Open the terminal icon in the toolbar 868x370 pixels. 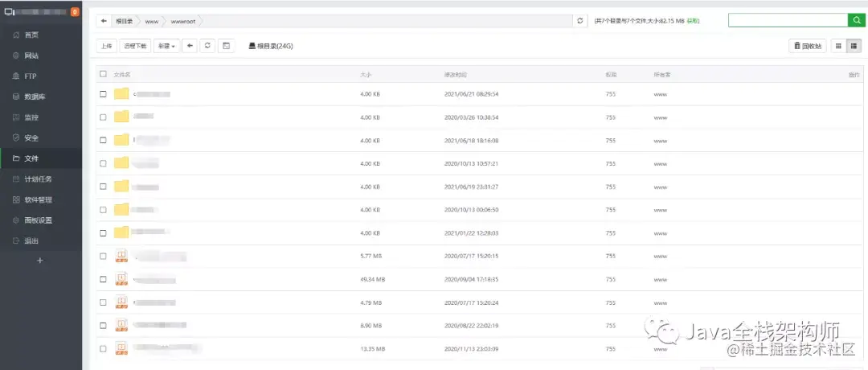coord(226,46)
